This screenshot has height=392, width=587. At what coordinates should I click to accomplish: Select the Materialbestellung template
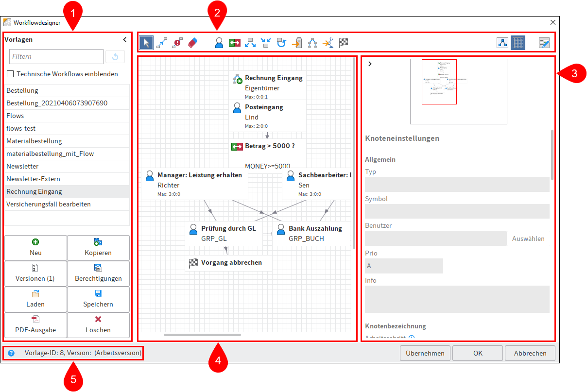point(67,141)
